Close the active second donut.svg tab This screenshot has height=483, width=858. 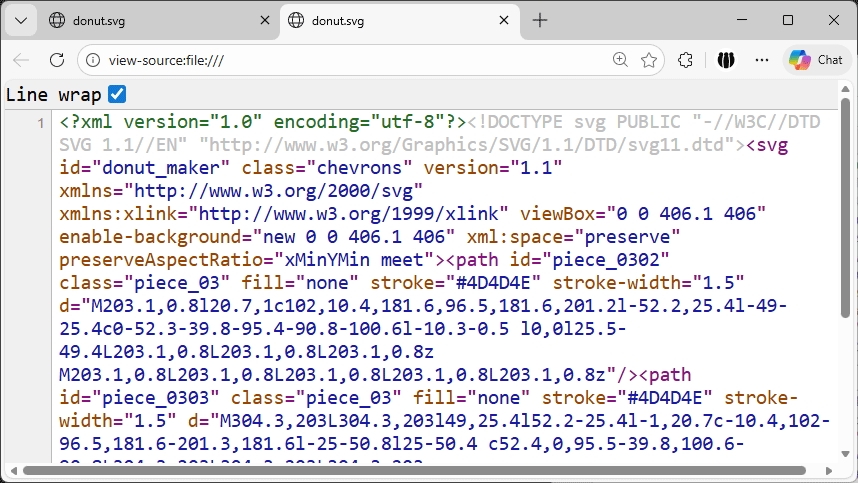504,21
